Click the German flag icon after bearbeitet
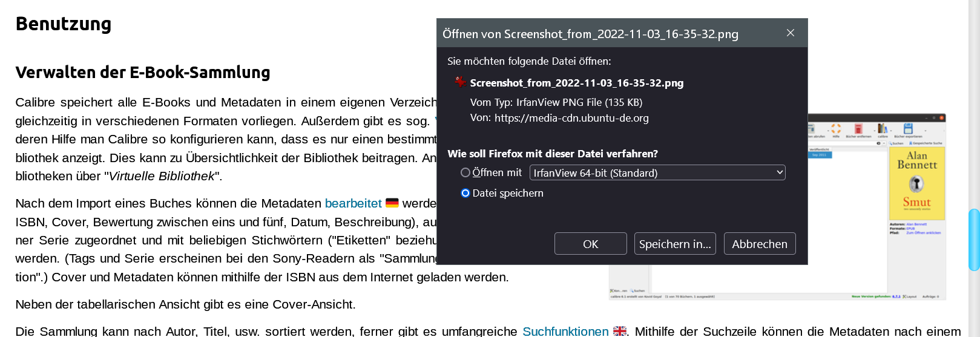 [x=392, y=203]
